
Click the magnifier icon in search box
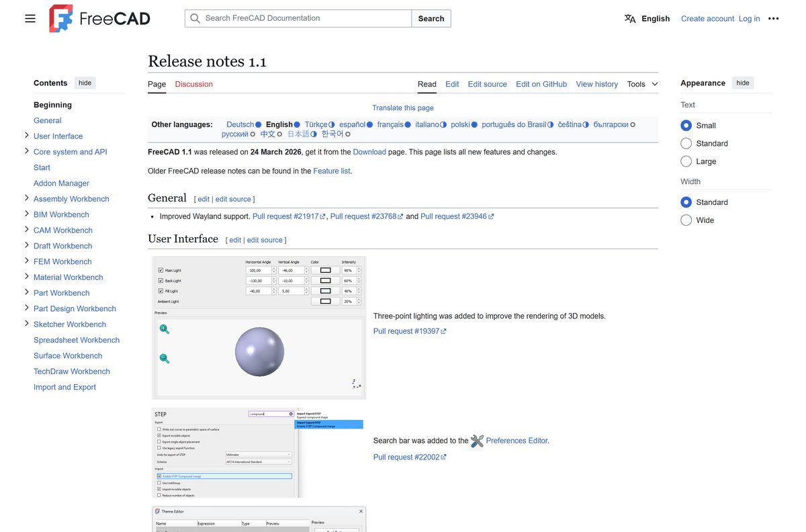[195, 19]
